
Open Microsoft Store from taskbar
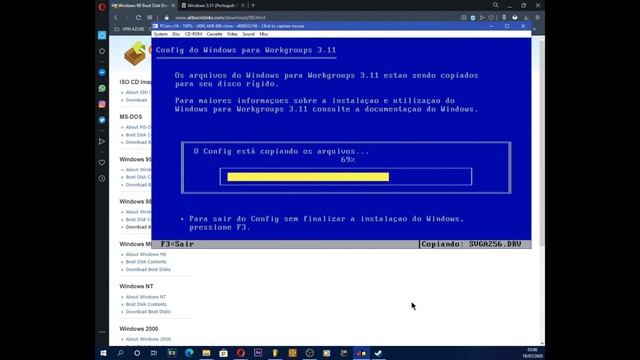223,353
